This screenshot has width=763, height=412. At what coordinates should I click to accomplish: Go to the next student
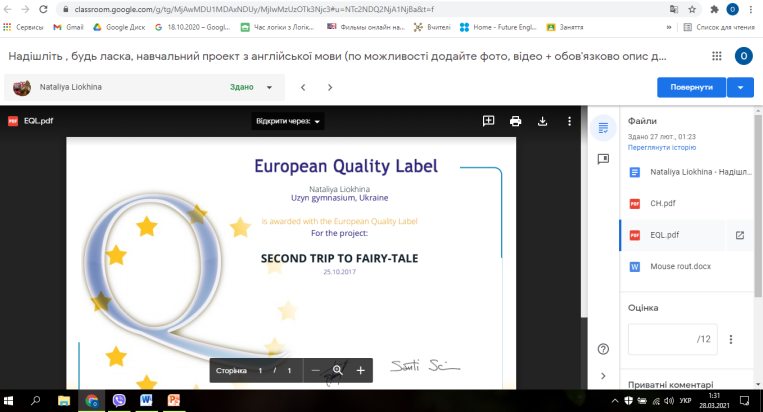pos(330,87)
